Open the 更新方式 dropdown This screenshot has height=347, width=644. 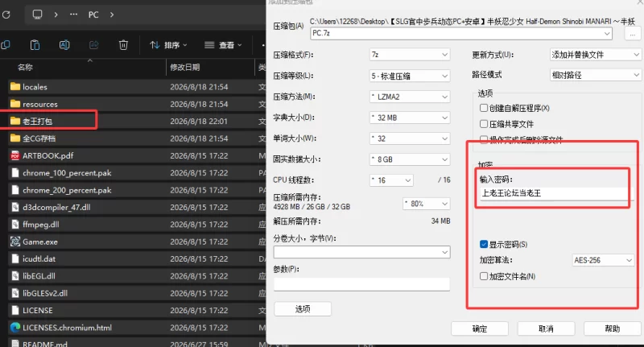[x=596, y=55]
